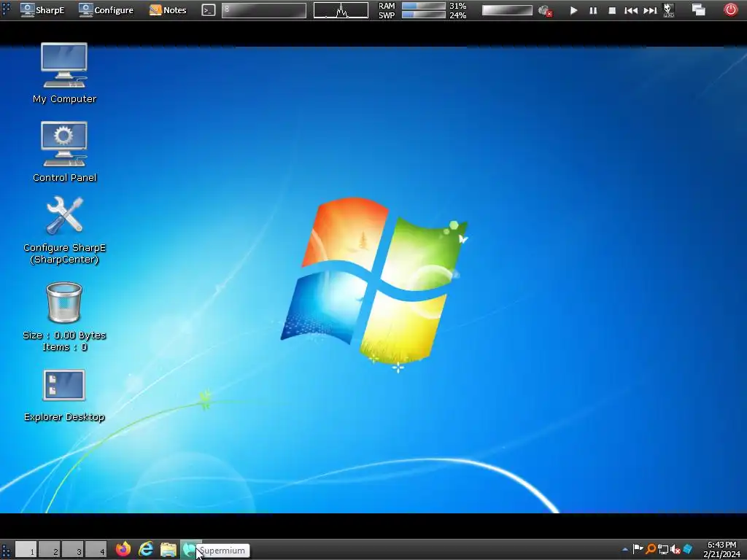Click the media Play button
The height and width of the screenshot is (560, 747).
click(x=573, y=10)
